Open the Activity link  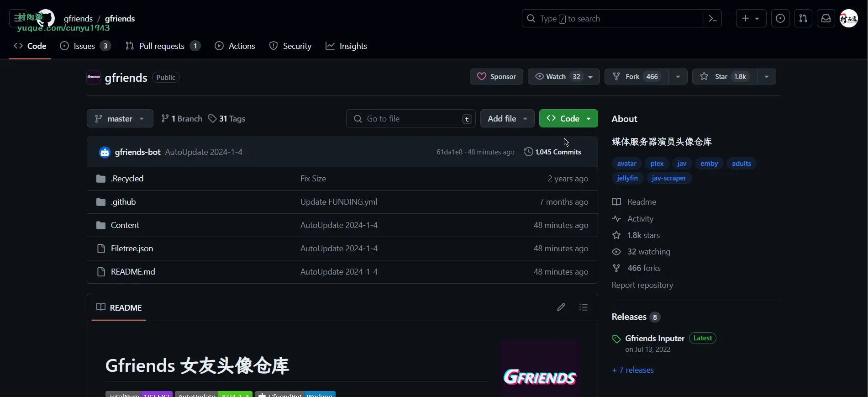633,219
